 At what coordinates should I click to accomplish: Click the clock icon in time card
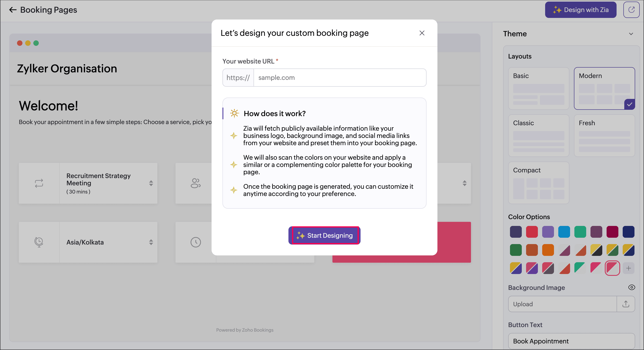[195, 242]
